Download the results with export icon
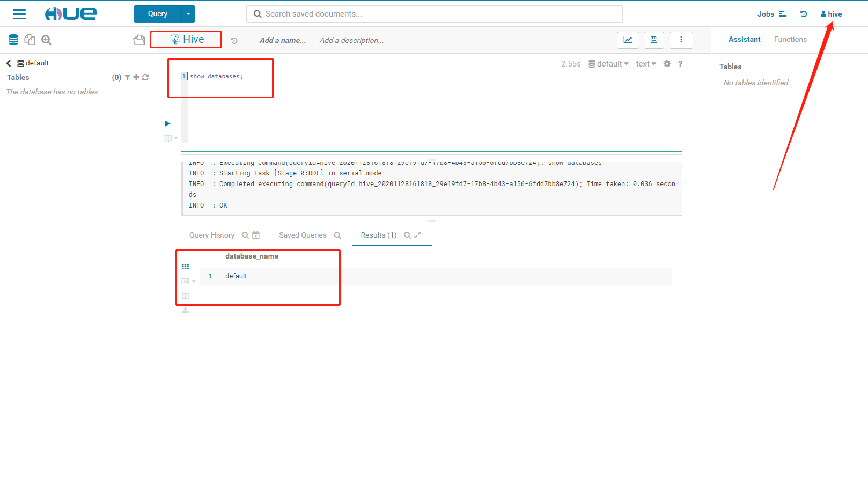This screenshot has width=868, height=487. (185, 310)
